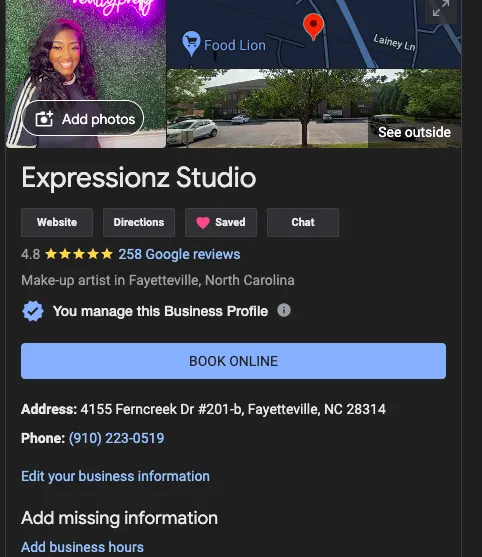
Task: Click the Add photos button
Action: pyautogui.click(x=83, y=119)
